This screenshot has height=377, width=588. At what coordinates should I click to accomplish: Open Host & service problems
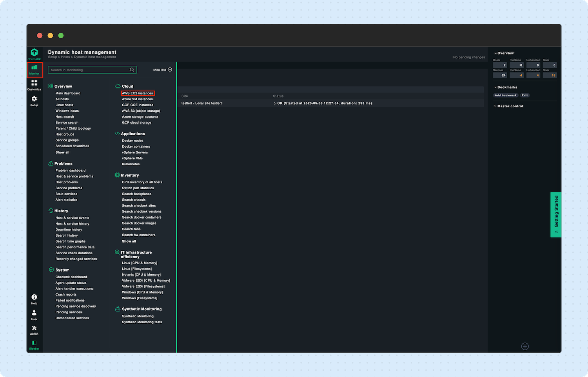tap(74, 176)
